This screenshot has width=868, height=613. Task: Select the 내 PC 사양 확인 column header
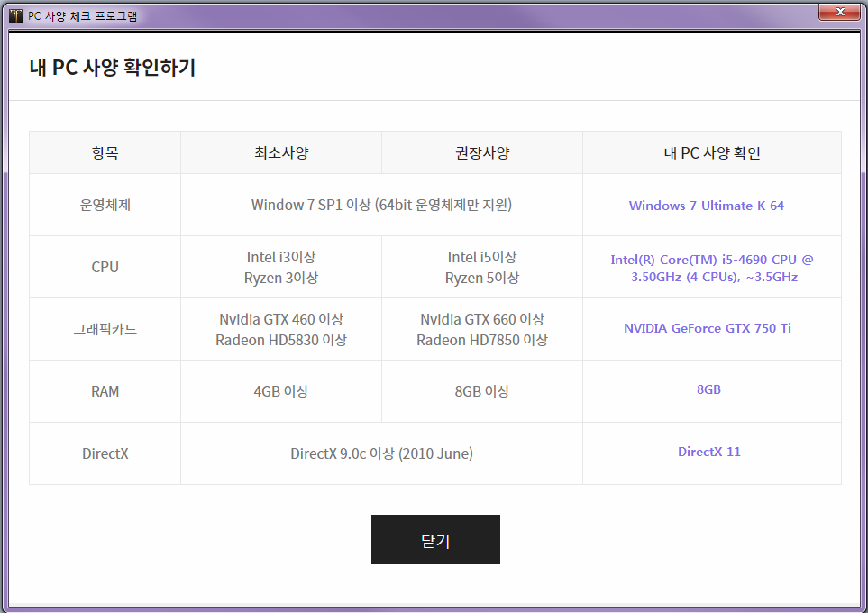(x=711, y=152)
